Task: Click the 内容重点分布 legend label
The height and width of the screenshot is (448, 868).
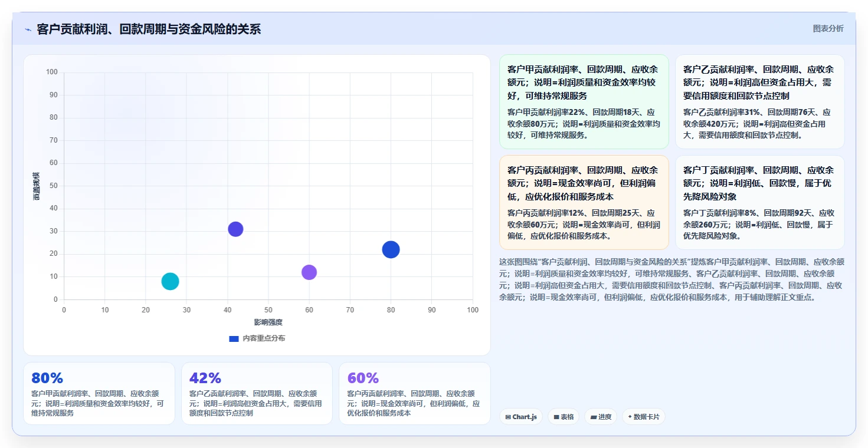Action: (x=264, y=338)
